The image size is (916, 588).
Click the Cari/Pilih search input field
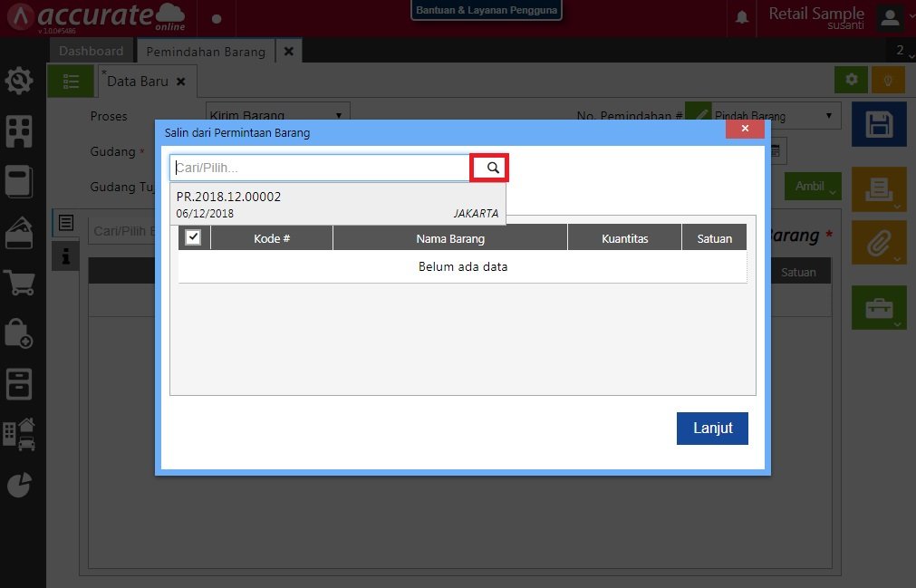pyautogui.click(x=320, y=168)
